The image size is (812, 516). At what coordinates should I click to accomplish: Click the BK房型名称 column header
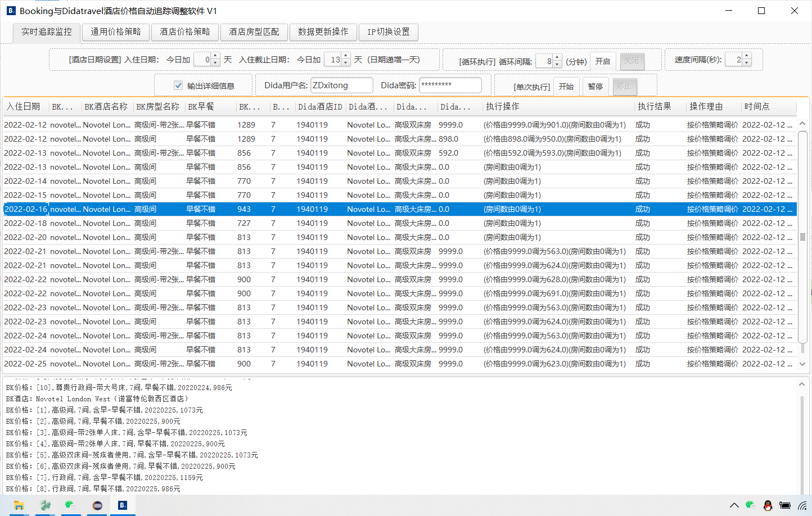click(x=159, y=106)
